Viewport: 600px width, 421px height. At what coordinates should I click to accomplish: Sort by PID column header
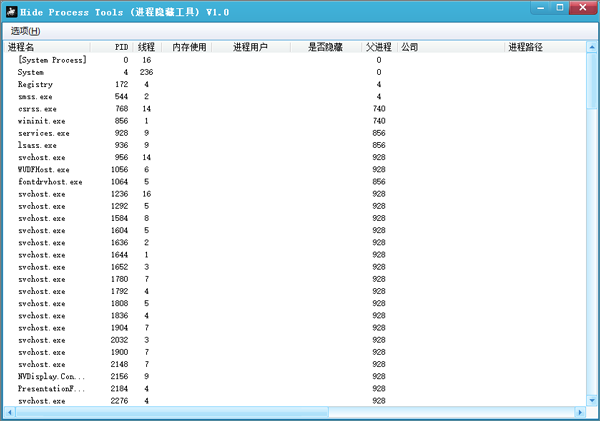tap(112, 47)
